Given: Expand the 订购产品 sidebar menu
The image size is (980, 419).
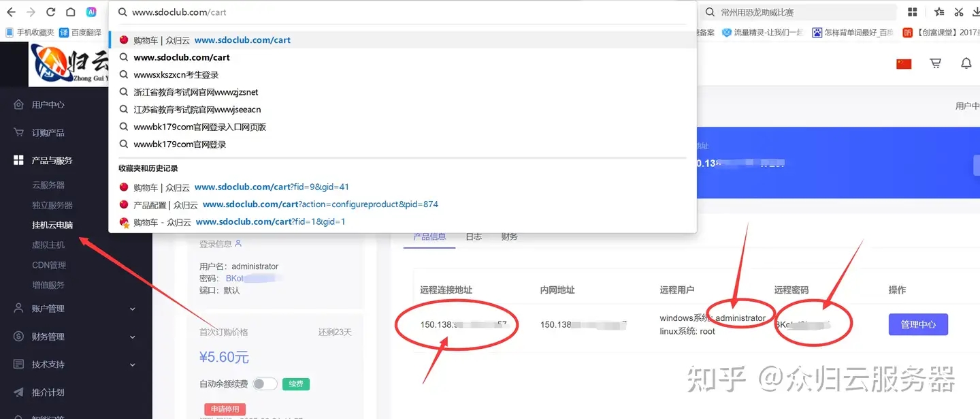Looking at the screenshot, I should click(x=48, y=133).
